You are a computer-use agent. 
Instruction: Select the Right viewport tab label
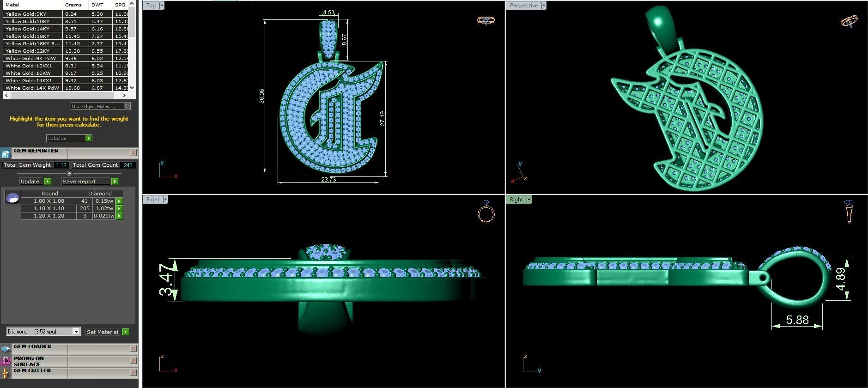[x=516, y=200]
